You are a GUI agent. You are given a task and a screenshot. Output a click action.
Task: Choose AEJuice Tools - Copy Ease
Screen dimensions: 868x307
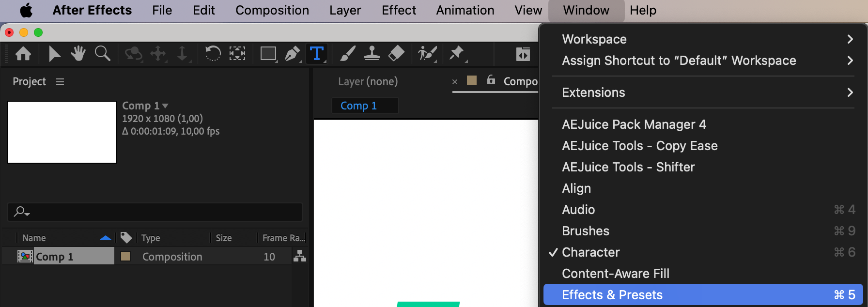point(703,146)
